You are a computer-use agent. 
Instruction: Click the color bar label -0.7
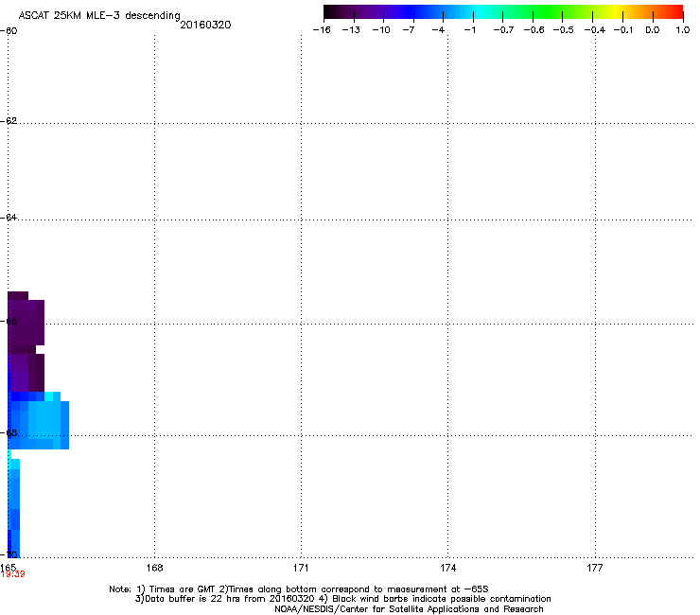(x=503, y=30)
